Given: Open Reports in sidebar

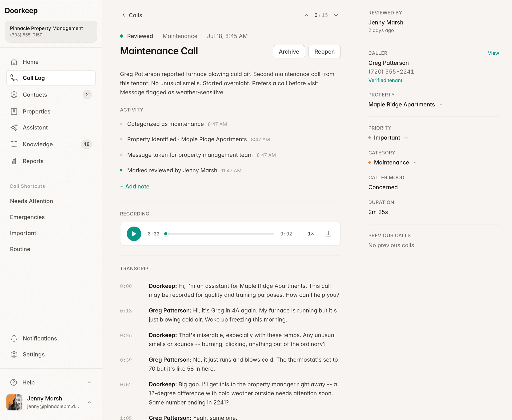Looking at the screenshot, I should 51,161.
